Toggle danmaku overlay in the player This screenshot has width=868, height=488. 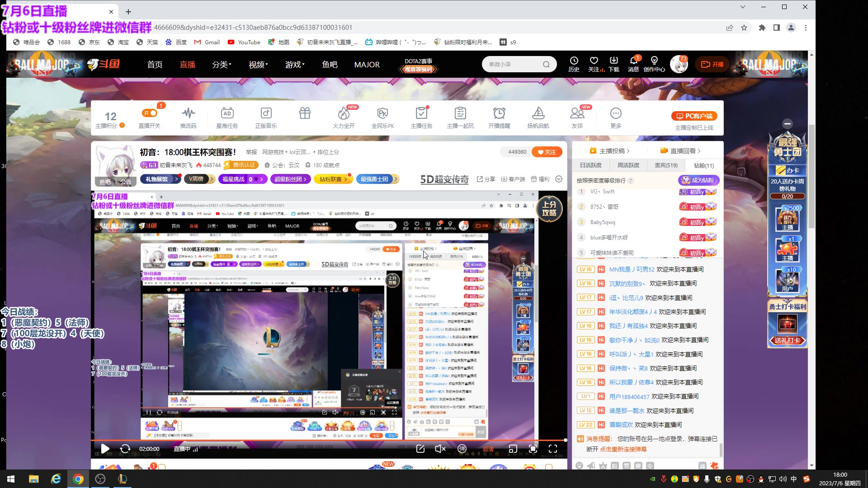pos(462,449)
